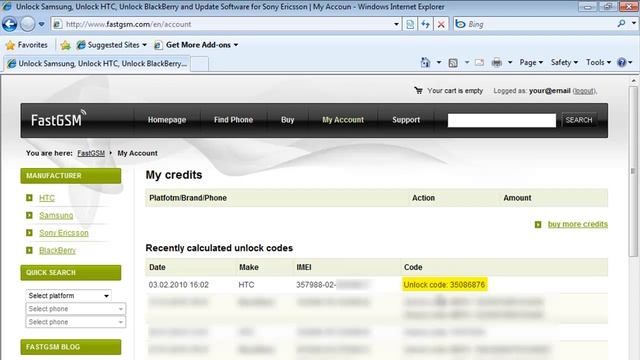Open the Tools menu
The height and width of the screenshot is (360, 640).
(x=598, y=62)
